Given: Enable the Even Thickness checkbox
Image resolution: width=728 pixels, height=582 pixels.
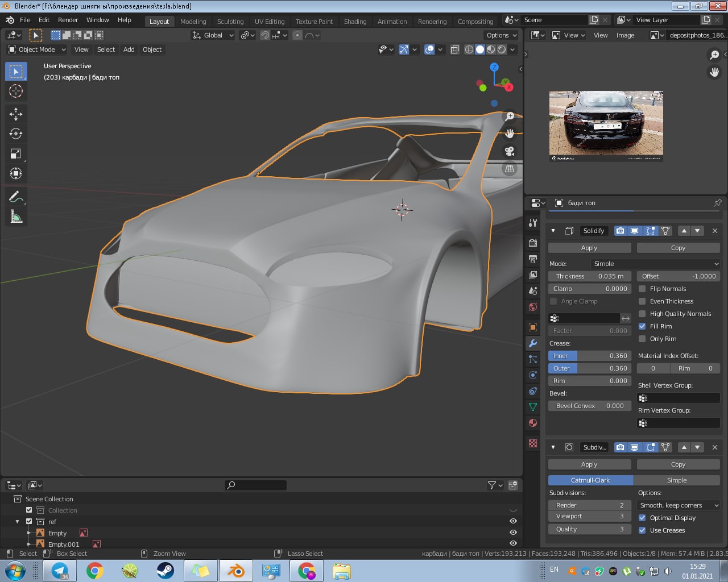Looking at the screenshot, I should point(642,301).
